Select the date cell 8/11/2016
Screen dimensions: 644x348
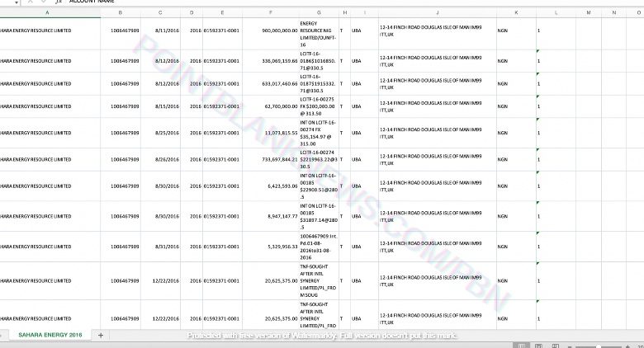[x=161, y=34]
